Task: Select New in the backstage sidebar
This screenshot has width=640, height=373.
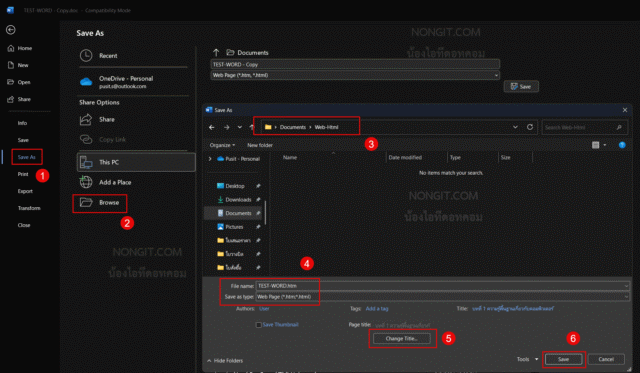Action: [18, 65]
